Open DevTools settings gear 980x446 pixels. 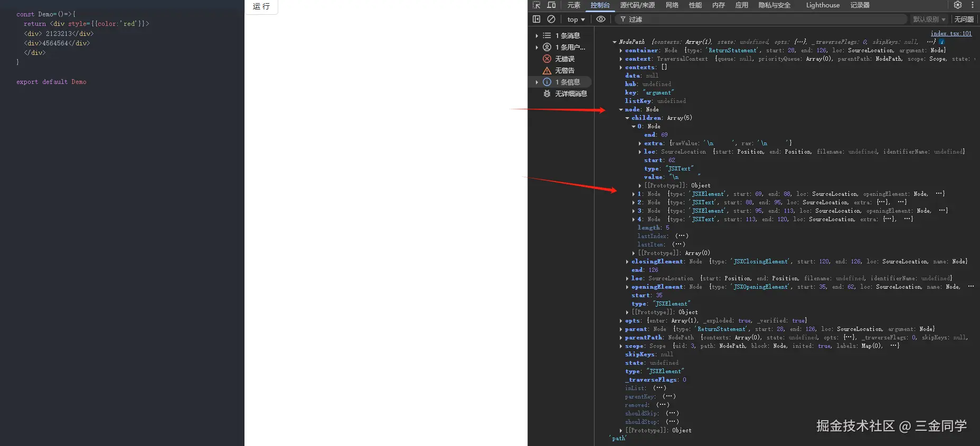[x=957, y=5]
